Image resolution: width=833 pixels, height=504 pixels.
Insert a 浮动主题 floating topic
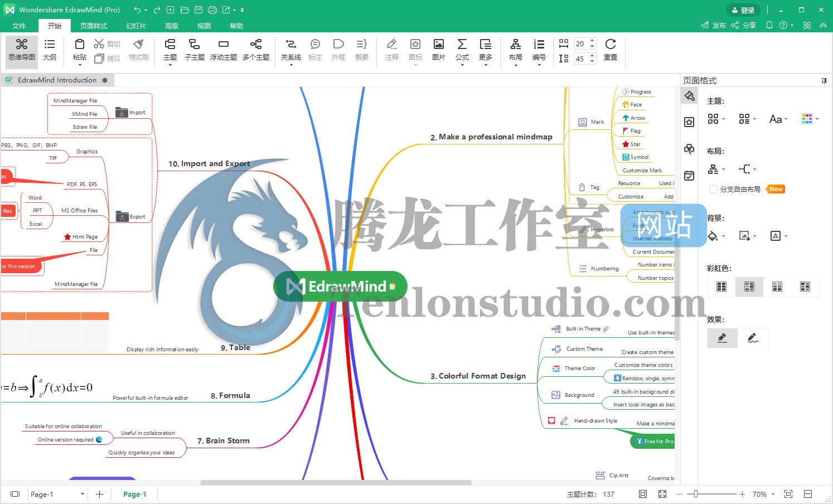(224, 50)
